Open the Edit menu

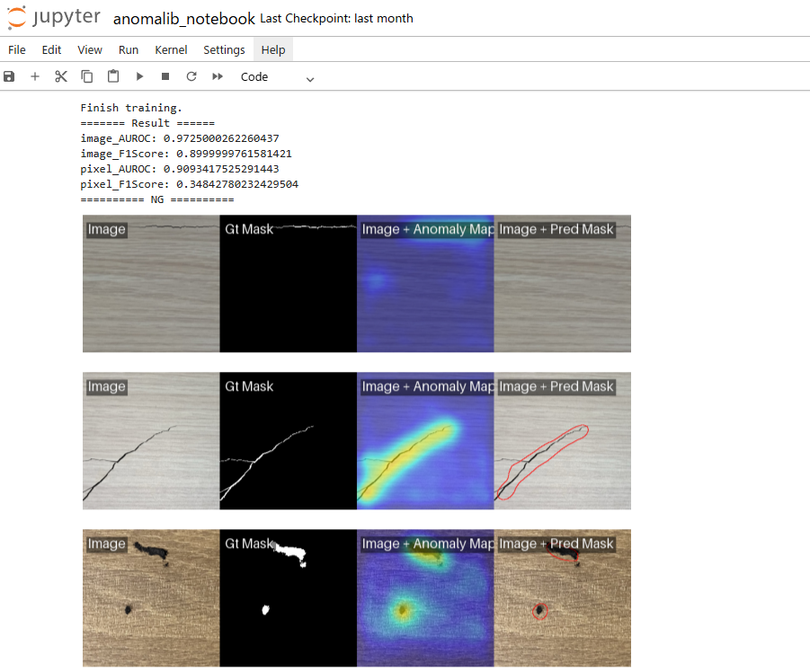tap(52, 50)
